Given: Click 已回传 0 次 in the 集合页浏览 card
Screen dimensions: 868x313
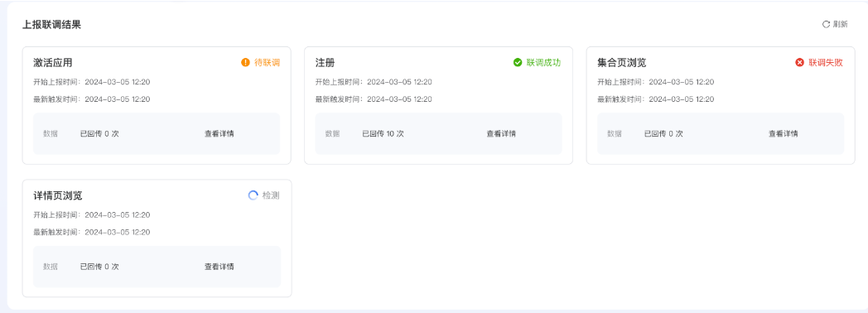Looking at the screenshot, I should [x=663, y=134].
